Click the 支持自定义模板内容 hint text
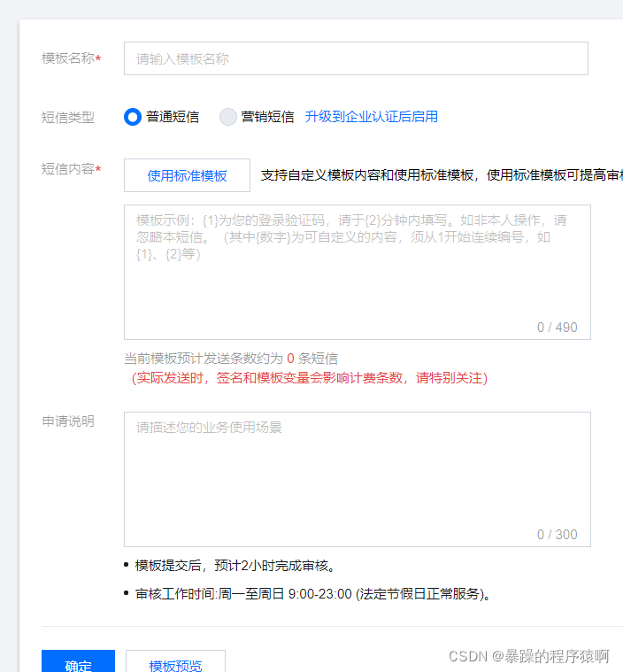 pyautogui.click(x=442, y=175)
